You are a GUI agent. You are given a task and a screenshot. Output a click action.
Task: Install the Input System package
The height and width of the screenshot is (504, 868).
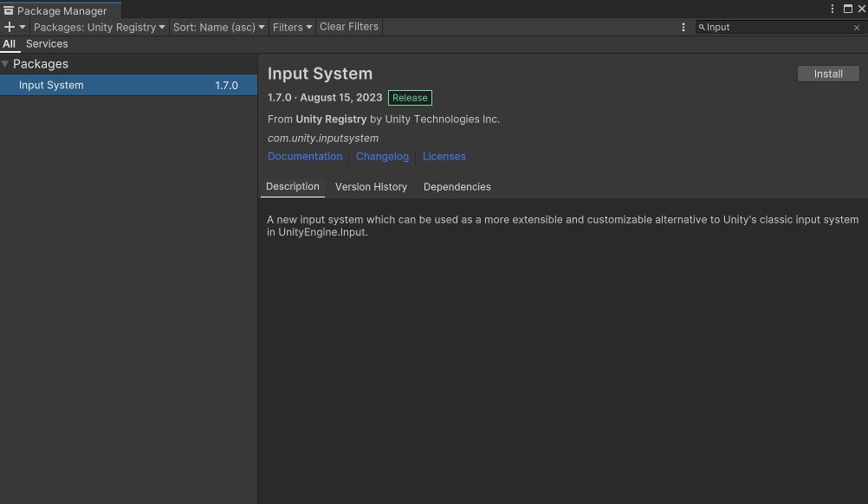pos(828,74)
